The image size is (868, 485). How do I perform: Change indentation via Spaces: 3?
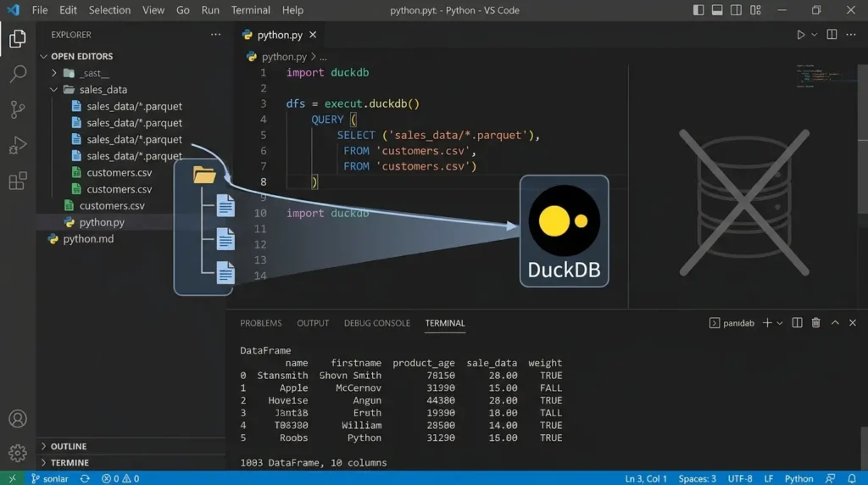(697, 478)
